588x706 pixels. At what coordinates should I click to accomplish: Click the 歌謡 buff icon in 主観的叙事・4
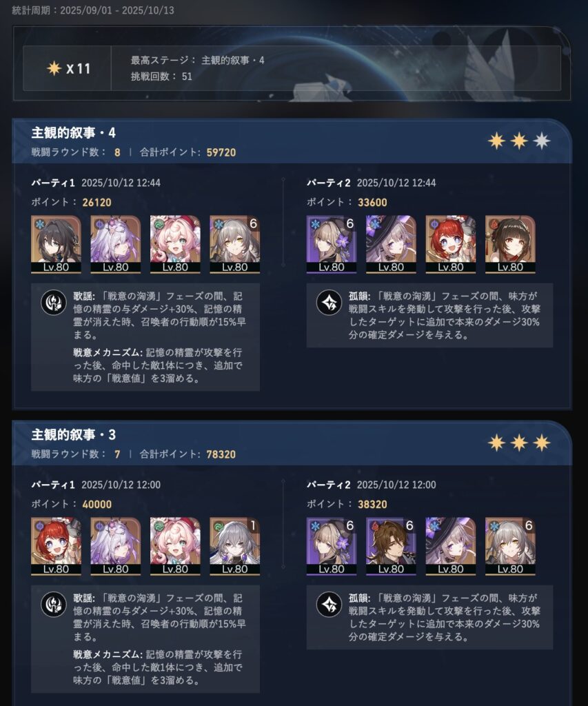tap(54, 303)
